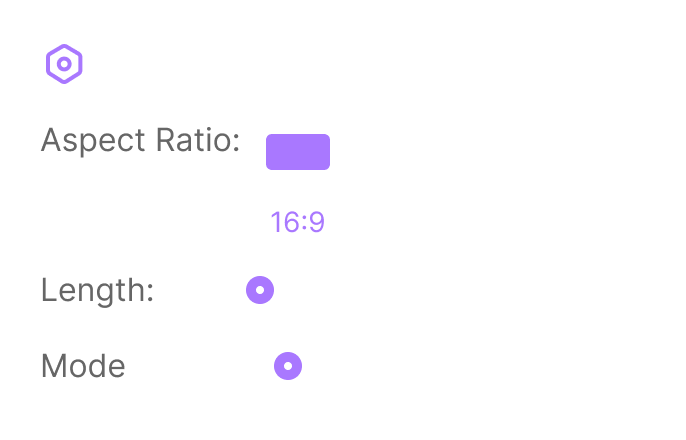
Task: Select the radio button beside Mode
Action: tap(288, 367)
